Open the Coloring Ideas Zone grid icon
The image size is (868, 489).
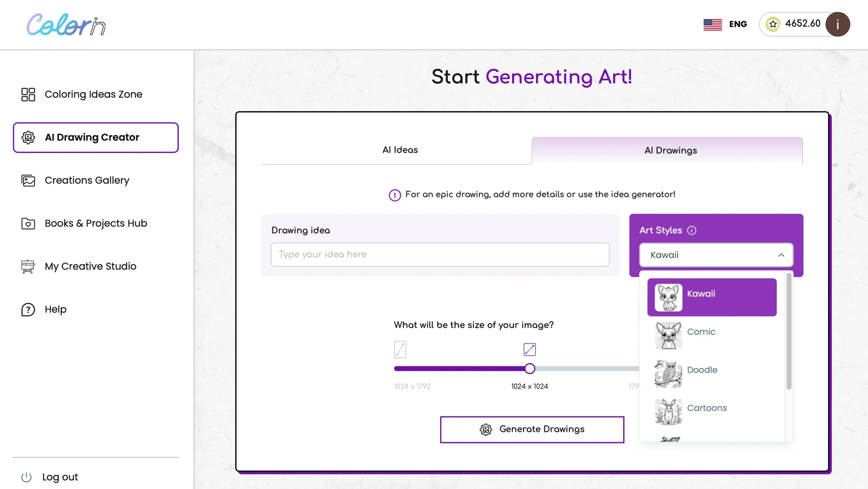[28, 94]
